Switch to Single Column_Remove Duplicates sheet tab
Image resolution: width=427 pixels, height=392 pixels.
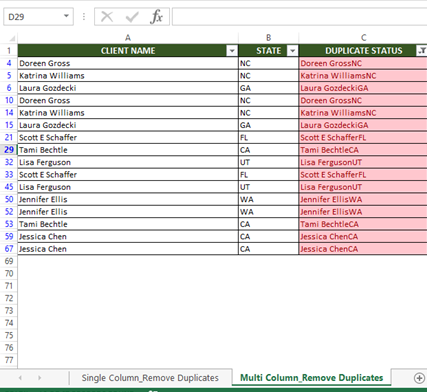[150, 378]
